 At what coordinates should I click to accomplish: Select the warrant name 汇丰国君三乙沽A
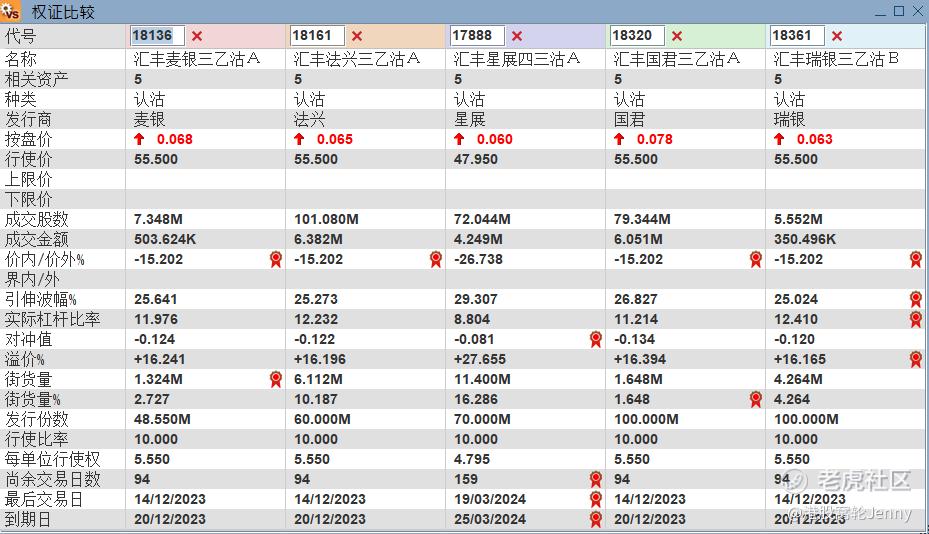pyautogui.click(x=677, y=59)
